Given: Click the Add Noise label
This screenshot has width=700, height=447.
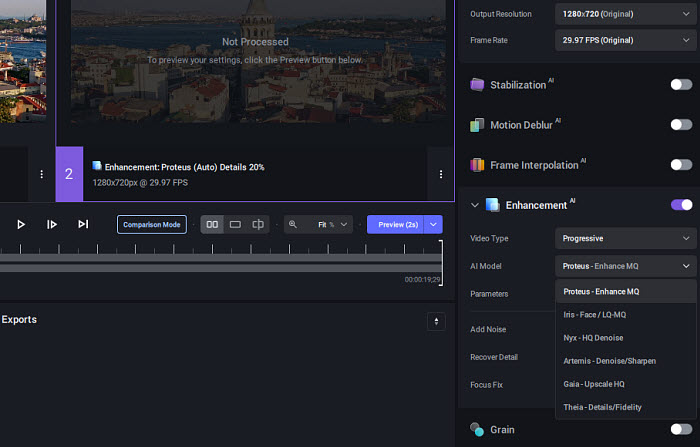Looking at the screenshot, I should point(488,329).
